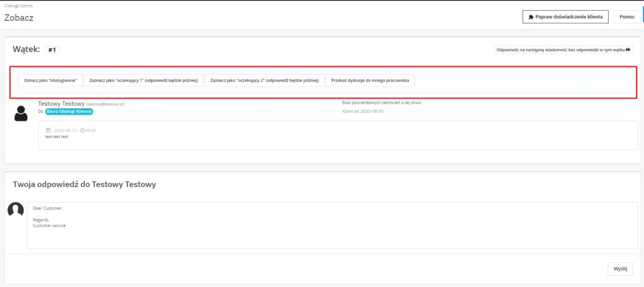Screen dimensions: 644x287
Task: Click the double-arrow icon for next unanswered message
Action: coord(628,50)
